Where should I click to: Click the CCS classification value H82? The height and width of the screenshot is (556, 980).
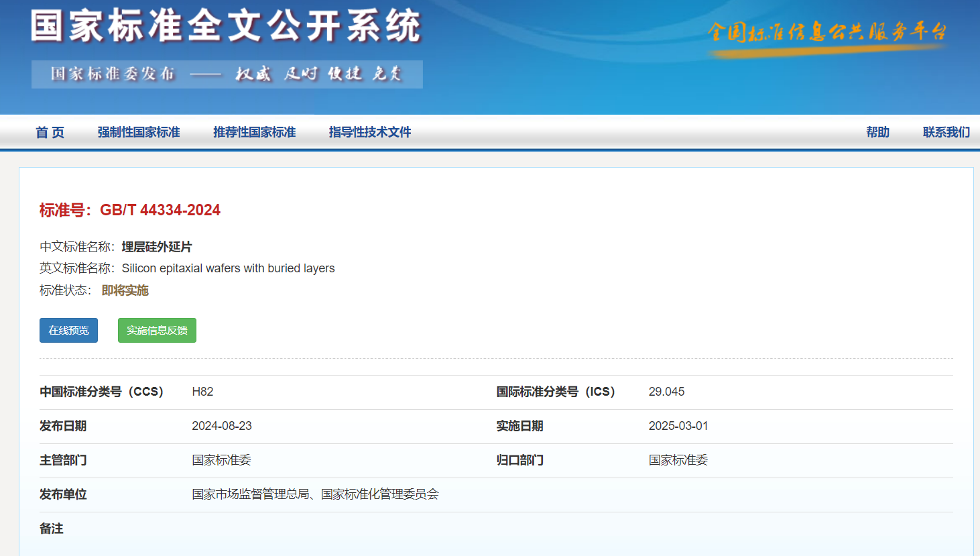[x=202, y=392]
